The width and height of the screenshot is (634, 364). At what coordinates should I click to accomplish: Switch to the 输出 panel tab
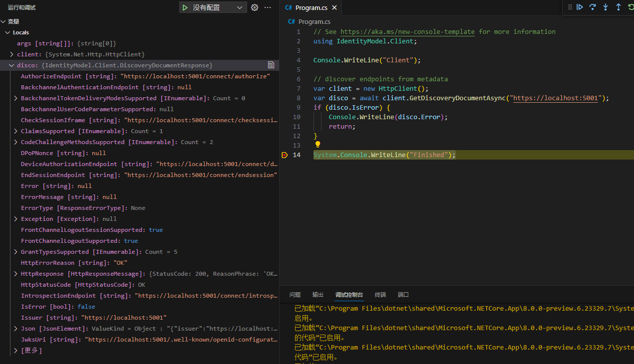pyautogui.click(x=318, y=295)
